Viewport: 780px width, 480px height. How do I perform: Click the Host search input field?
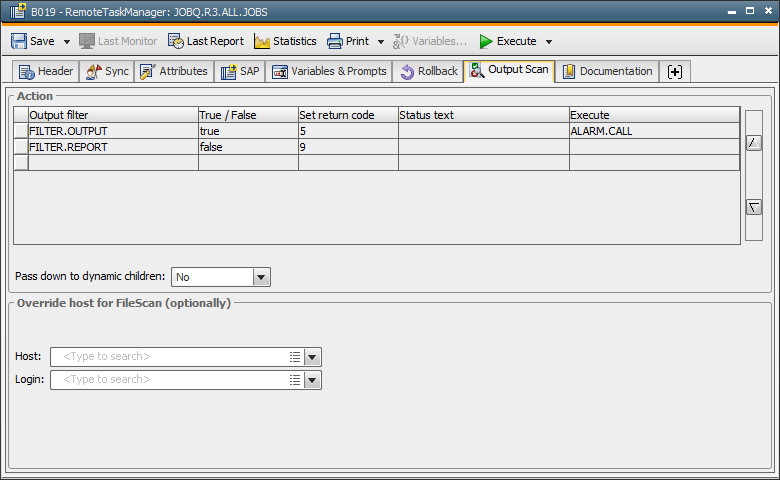(172, 357)
